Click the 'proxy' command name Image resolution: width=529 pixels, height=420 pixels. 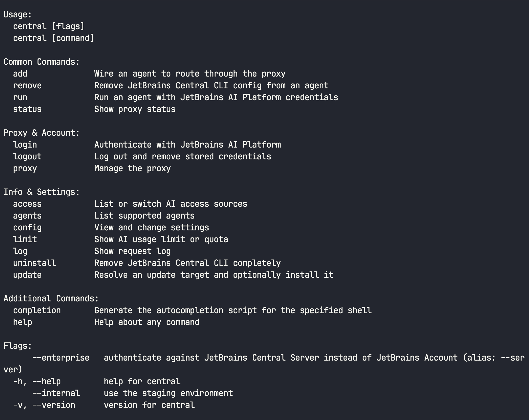(x=25, y=168)
